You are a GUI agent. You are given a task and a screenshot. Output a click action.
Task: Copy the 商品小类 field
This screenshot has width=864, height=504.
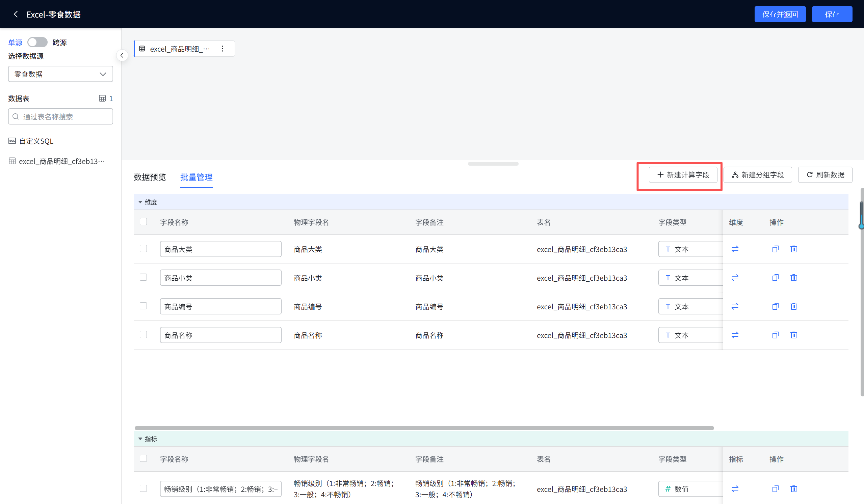pos(775,278)
